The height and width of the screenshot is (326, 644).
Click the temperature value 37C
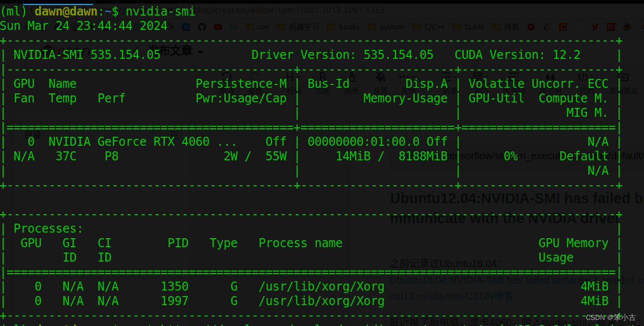[66, 156]
